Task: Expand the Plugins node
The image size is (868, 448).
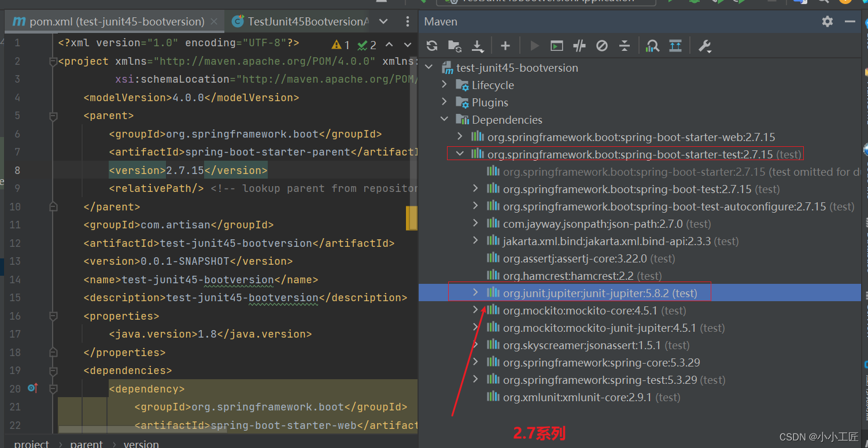Action: point(445,102)
